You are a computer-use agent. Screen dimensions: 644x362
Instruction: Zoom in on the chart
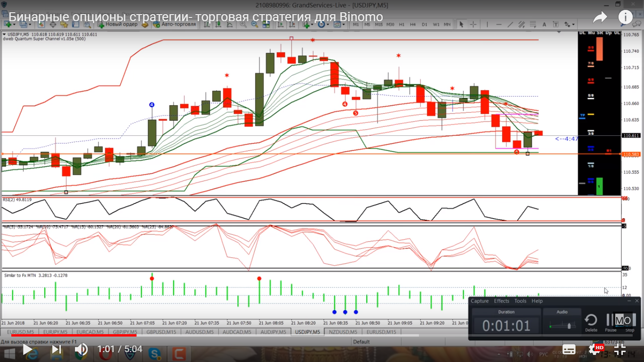[x=243, y=24]
